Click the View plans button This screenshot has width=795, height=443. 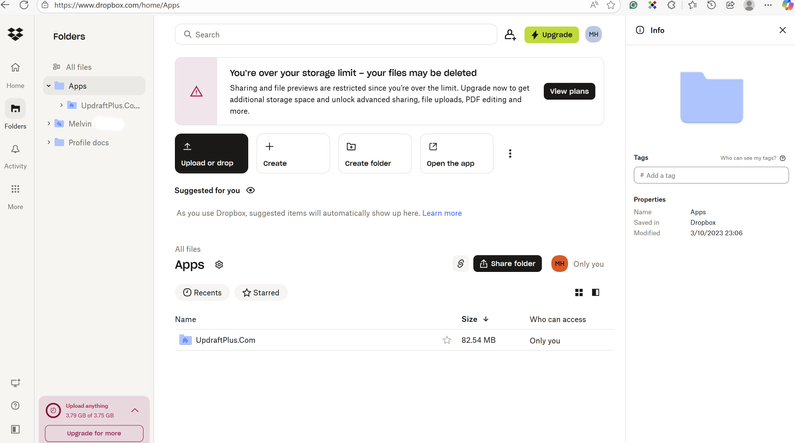pyautogui.click(x=569, y=91)
